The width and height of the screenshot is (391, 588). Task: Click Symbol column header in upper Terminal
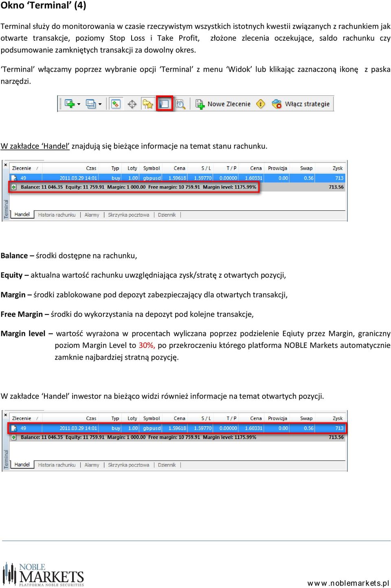coord(152,168)
